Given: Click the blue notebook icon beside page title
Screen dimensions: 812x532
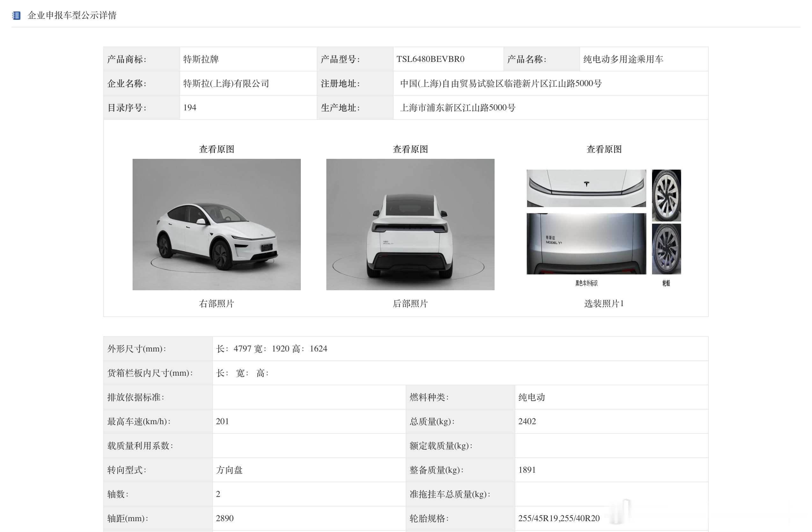Looking at the screenshot, I should 16,15.
